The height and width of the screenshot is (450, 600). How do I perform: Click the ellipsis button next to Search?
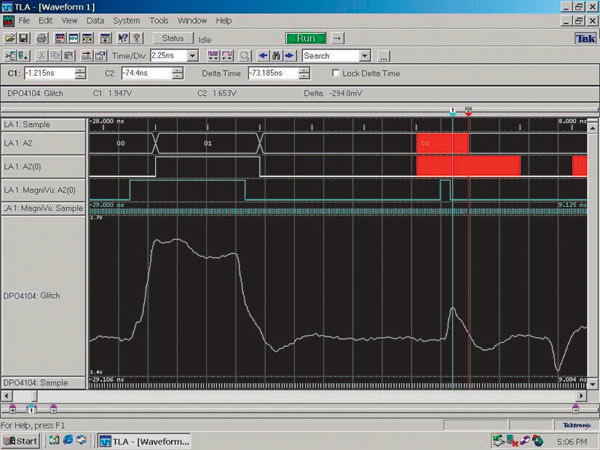click(383, 56)
